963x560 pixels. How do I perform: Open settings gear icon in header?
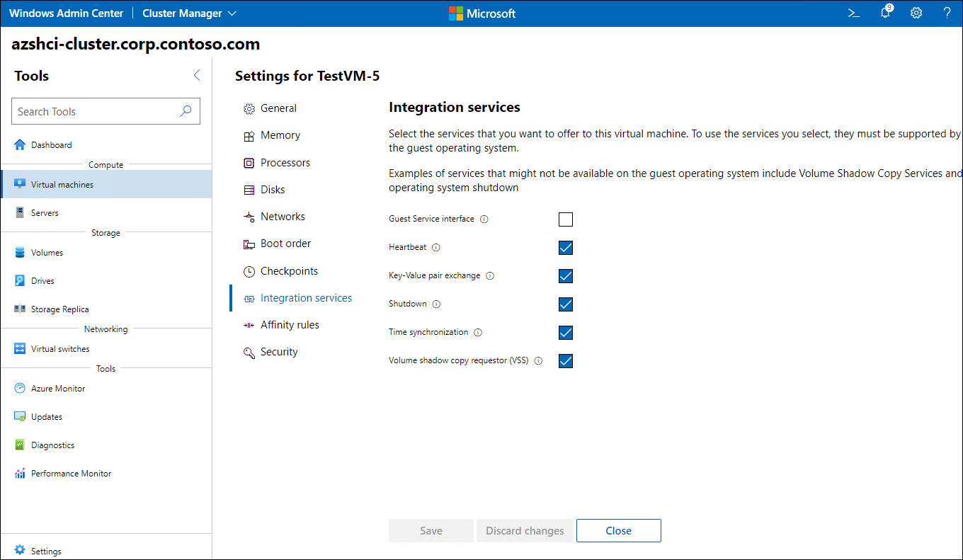point(916,13)
